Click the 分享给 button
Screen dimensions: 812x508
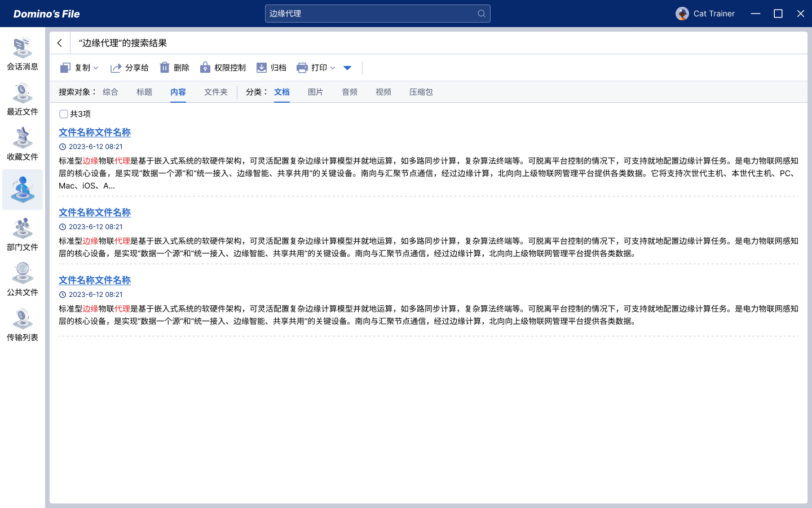point(130,68)
